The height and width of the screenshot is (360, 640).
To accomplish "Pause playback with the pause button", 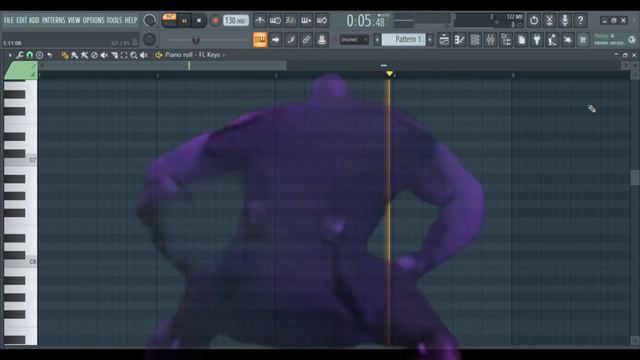I will (x=184, y=20).
